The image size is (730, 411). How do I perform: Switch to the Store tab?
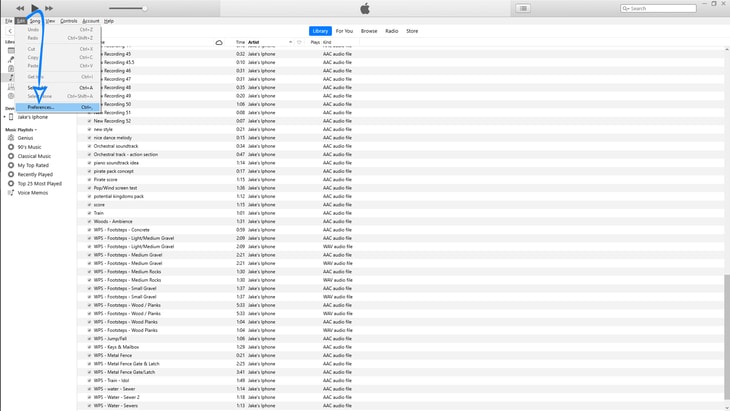point(412,31)
